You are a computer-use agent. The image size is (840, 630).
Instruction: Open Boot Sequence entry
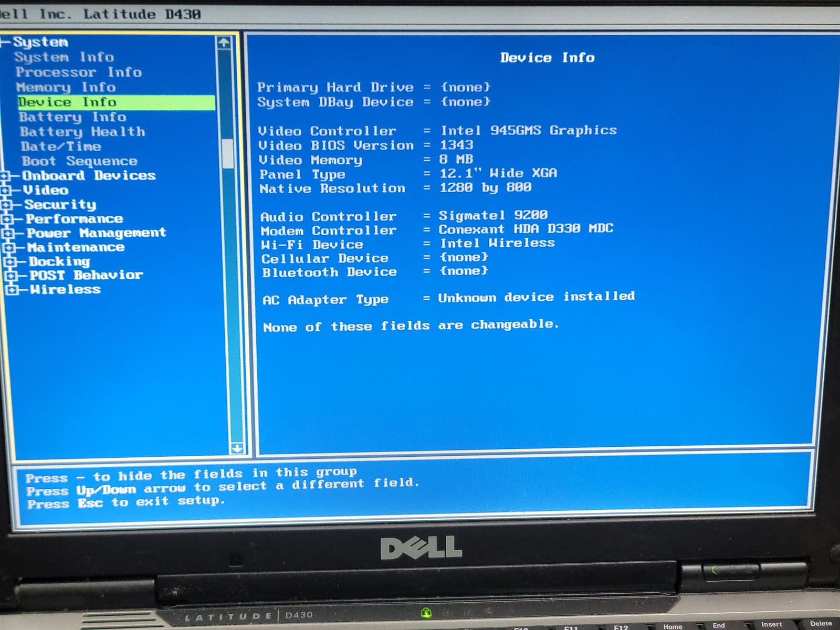[80, 161]
